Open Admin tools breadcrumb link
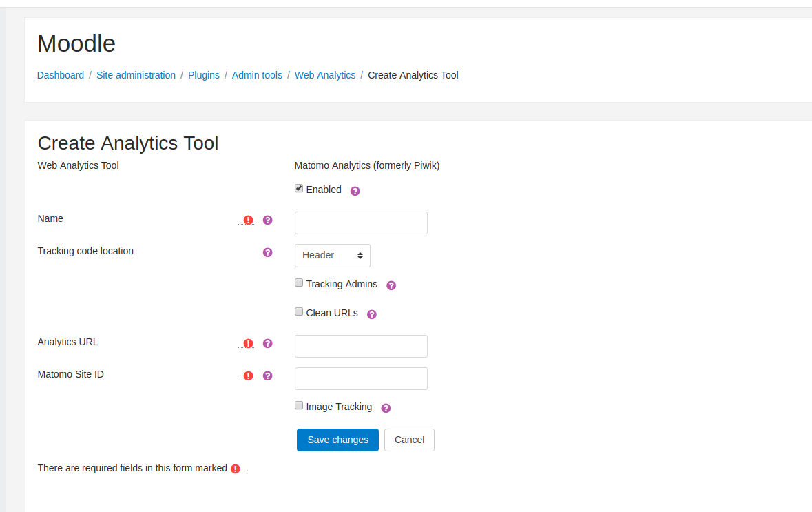Viewport: 812px width, 512px height. coord(257,75)
